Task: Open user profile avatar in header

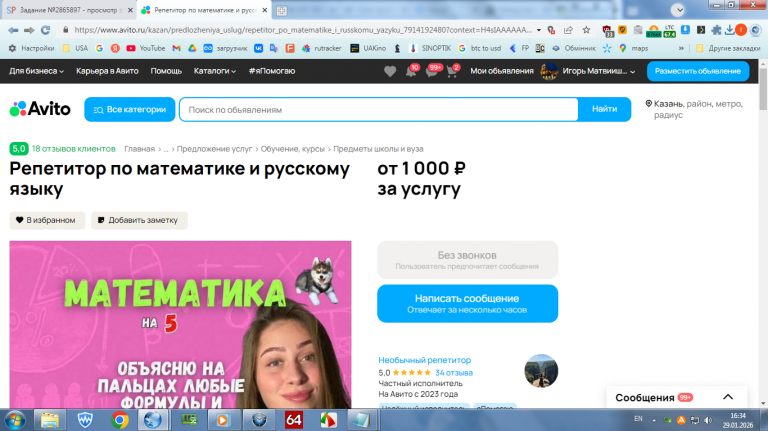Action: (549, 72)
